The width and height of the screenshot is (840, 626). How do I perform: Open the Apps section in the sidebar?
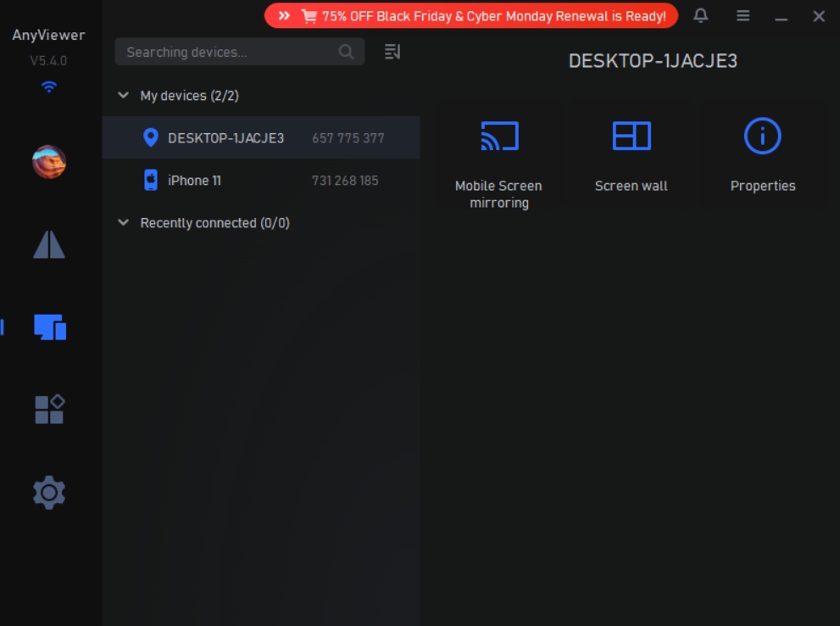click(48, 409)
